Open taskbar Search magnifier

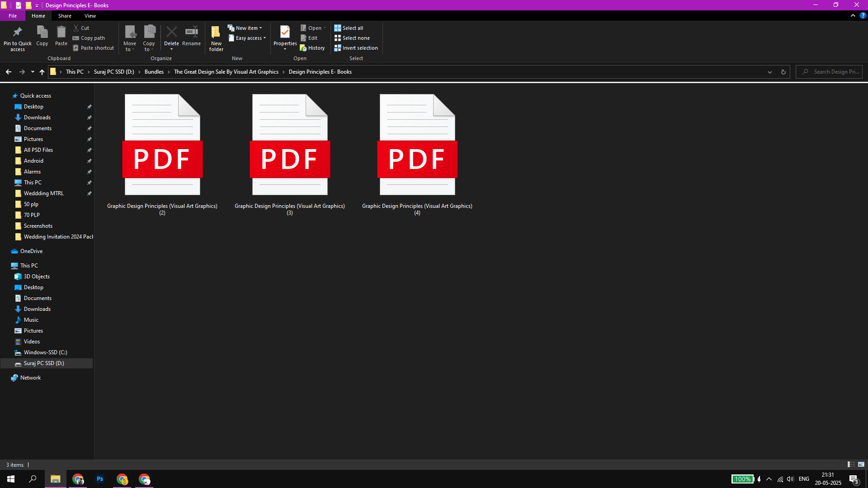coord(33,479)
